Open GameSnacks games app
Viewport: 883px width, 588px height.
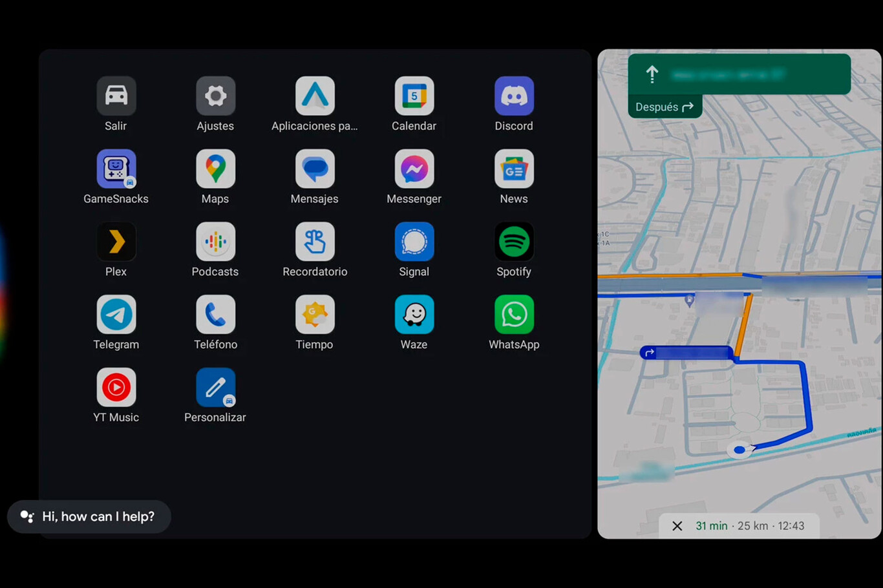[x=116, y=169]
